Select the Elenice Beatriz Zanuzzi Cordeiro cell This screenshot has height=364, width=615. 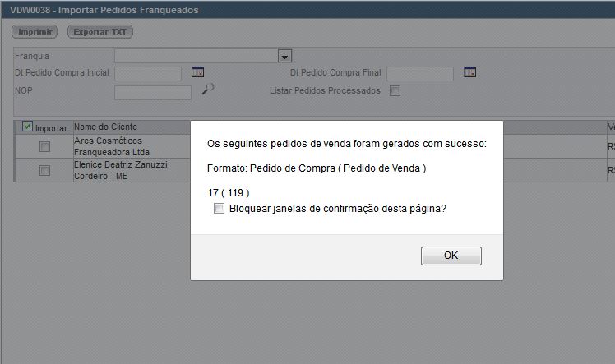[122, 170]
